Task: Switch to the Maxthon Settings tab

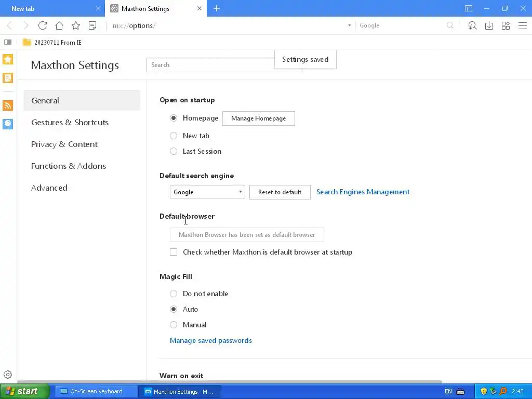Action: point(156,8)
